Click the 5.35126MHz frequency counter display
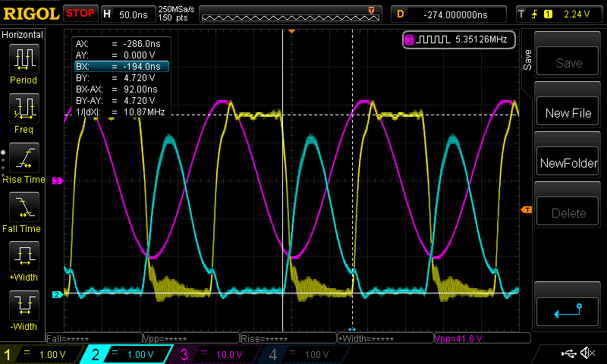607x364 pixels. (x=459, y=39)
